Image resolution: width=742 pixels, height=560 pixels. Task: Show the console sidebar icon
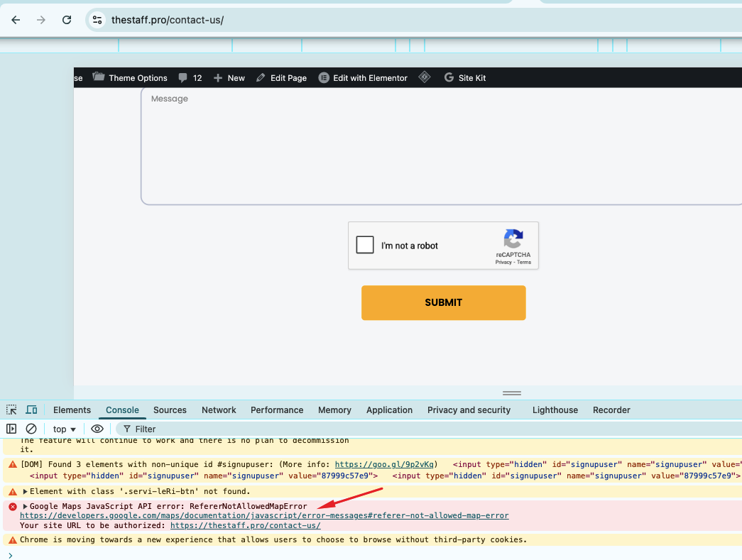11,429
